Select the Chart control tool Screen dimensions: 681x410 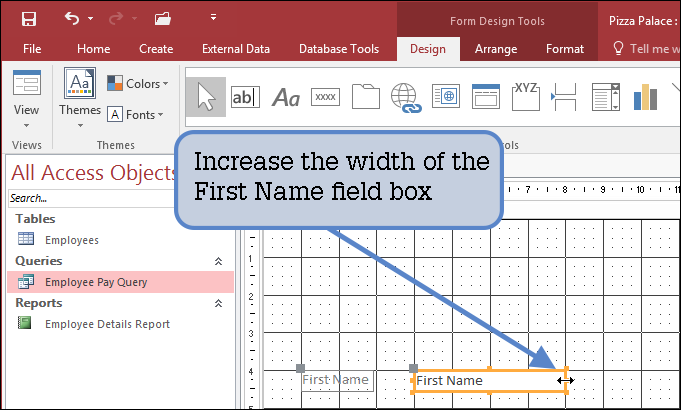point(645,97)
